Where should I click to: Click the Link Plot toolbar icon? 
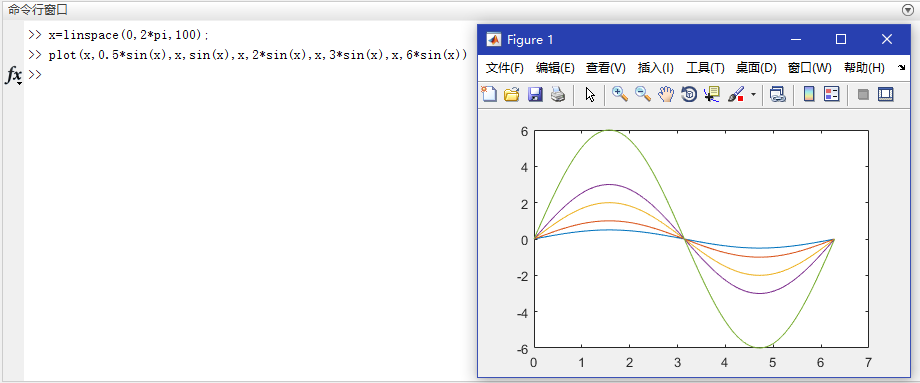pos(778,94)
